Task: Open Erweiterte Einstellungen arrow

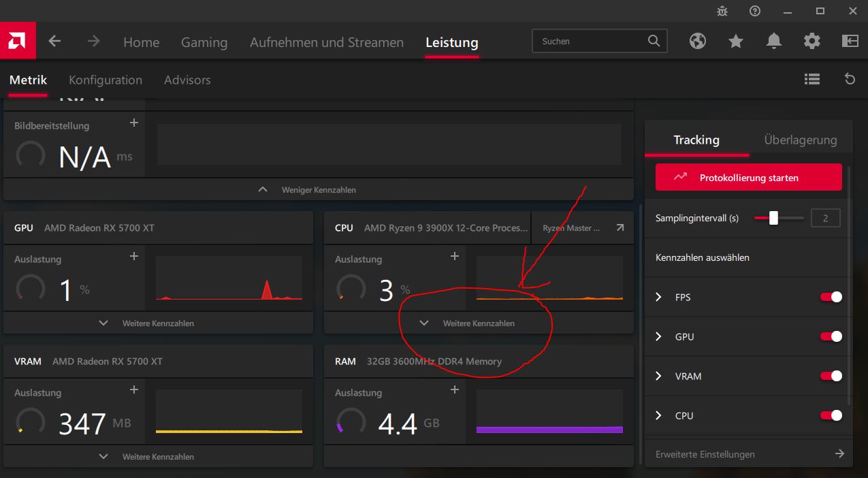Action: coord(839,453)
